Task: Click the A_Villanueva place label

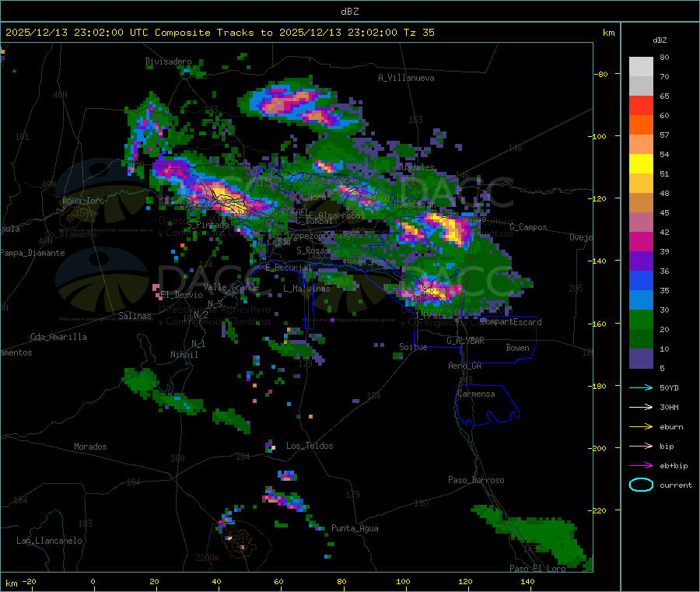Action: (406, 78)
